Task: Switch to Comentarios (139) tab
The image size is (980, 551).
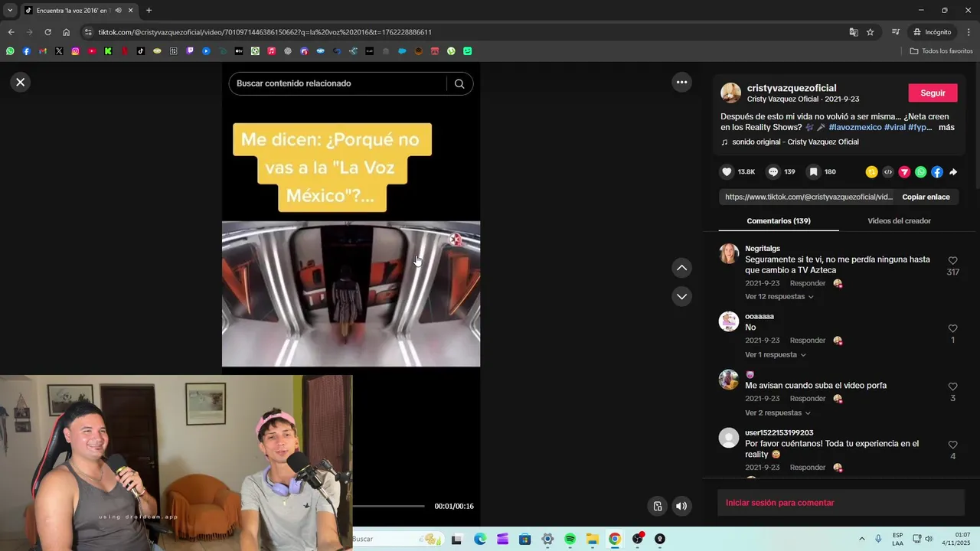Action: 779,220
